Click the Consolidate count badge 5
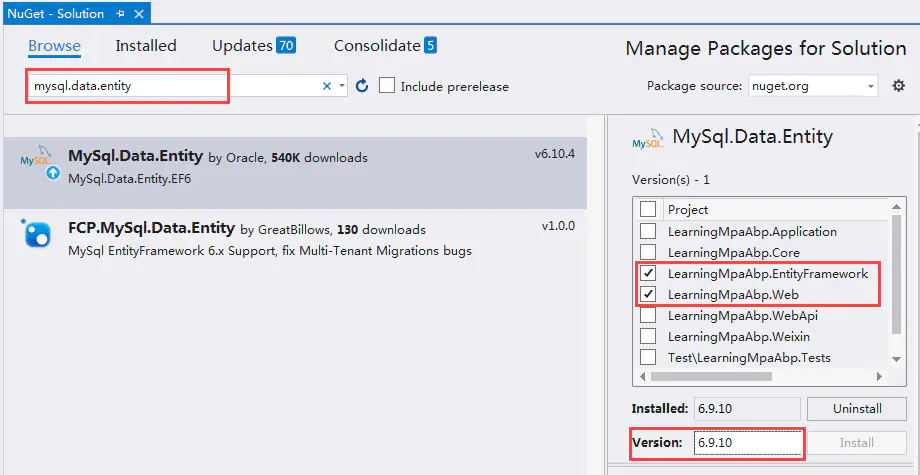This screenshot has width=920, height=475. [431, 46]
